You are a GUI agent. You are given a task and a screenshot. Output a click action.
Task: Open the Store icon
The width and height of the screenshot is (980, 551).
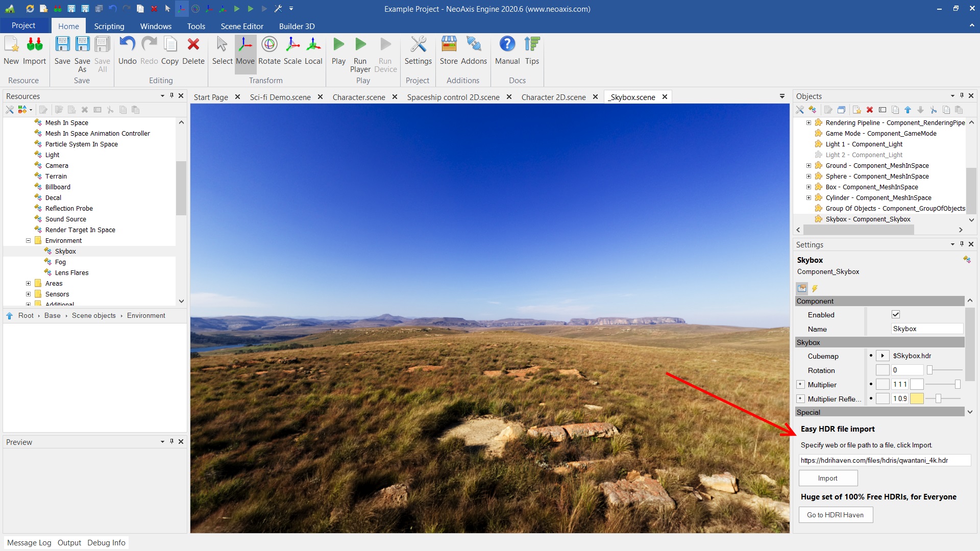pyautogui.click(x=449, y=45)
